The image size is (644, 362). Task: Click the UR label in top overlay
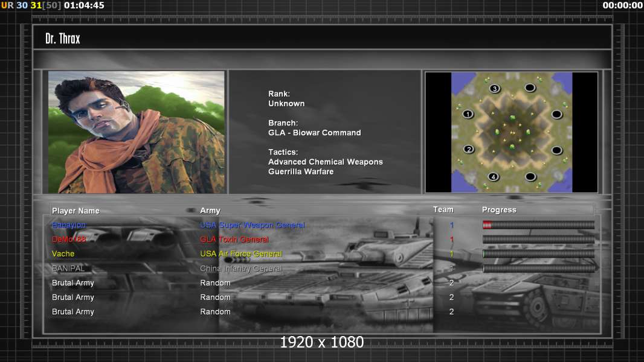[7, 5]
